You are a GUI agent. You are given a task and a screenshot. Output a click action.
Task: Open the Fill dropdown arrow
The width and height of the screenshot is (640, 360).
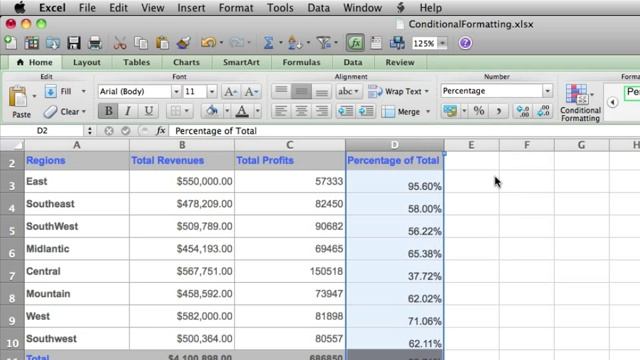[83, 91]
